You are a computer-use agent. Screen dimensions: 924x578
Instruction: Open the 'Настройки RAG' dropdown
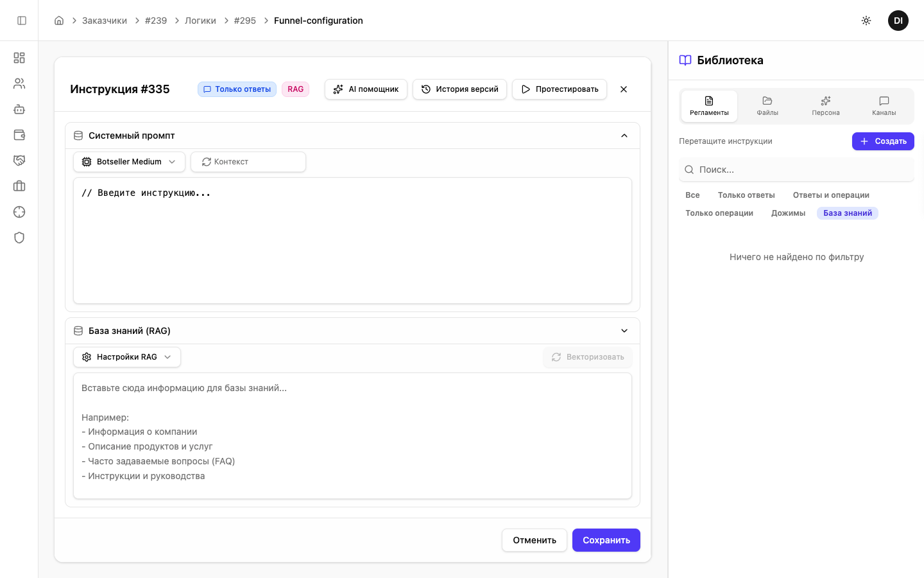127,357
